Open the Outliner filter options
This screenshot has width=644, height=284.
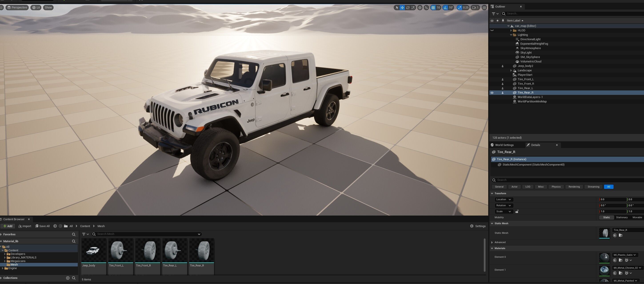[x=495, y=14]
